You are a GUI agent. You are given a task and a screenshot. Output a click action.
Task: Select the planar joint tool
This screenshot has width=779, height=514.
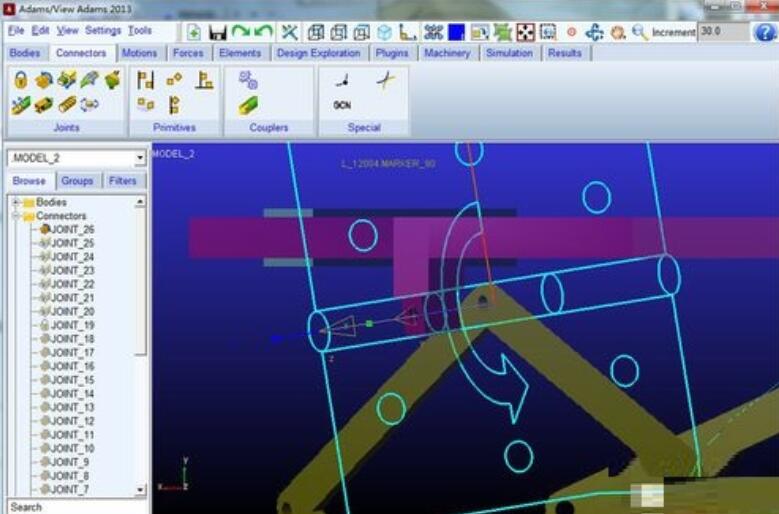[89, 105]
